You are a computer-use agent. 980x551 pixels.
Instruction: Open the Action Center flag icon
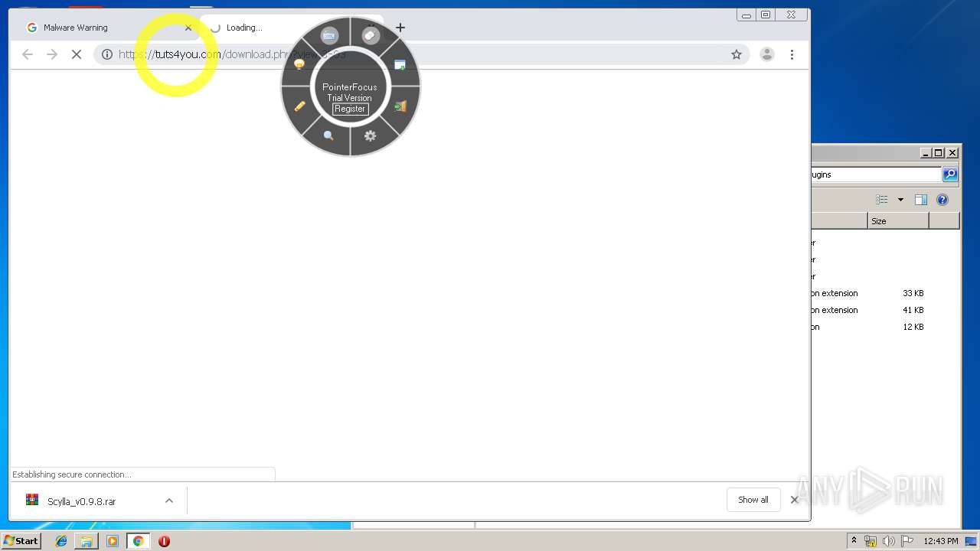coord(907,540)
